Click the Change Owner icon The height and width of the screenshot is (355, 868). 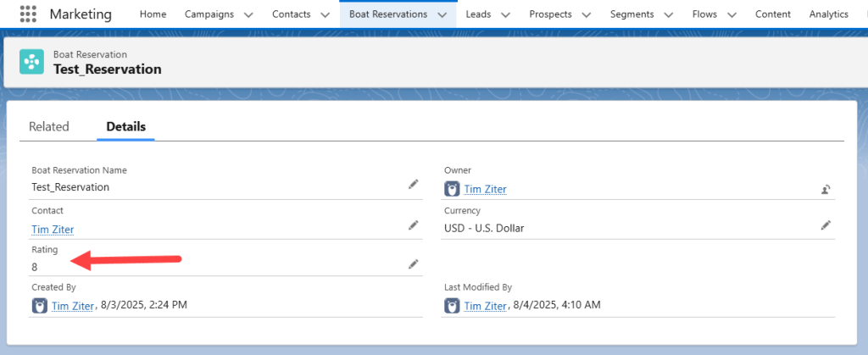click(825, 189)
